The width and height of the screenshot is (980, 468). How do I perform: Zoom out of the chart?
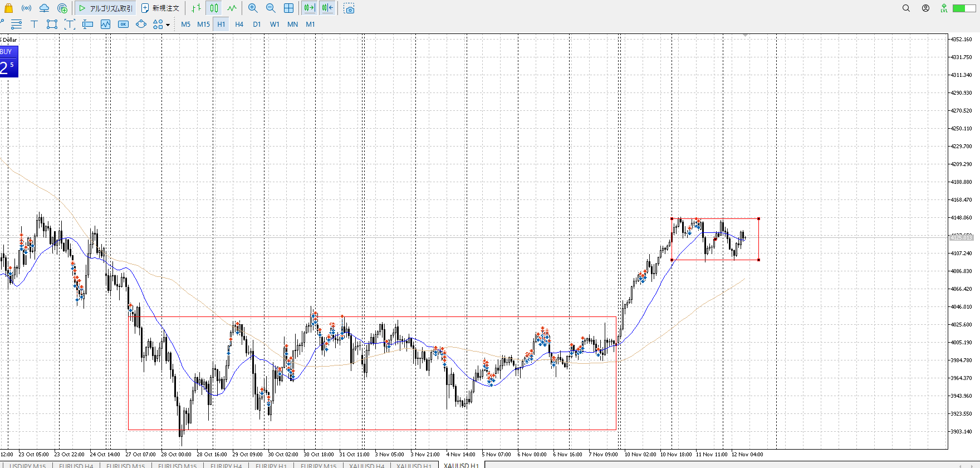pos(271,8)
